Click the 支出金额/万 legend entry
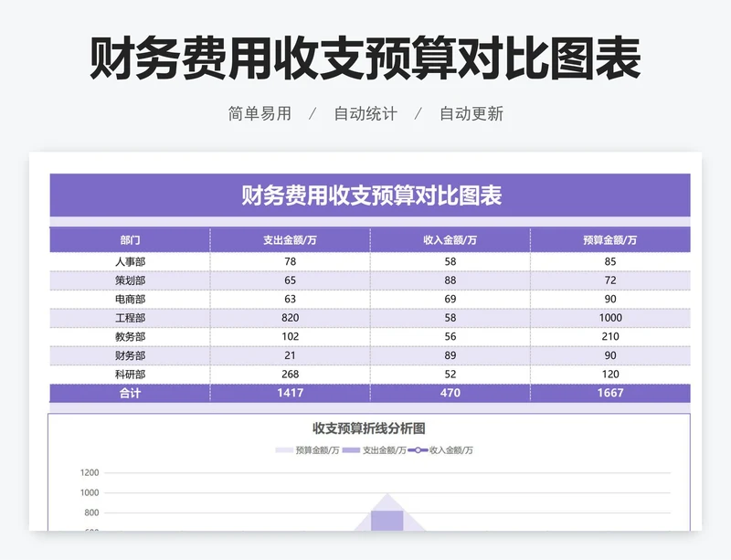 374,450
